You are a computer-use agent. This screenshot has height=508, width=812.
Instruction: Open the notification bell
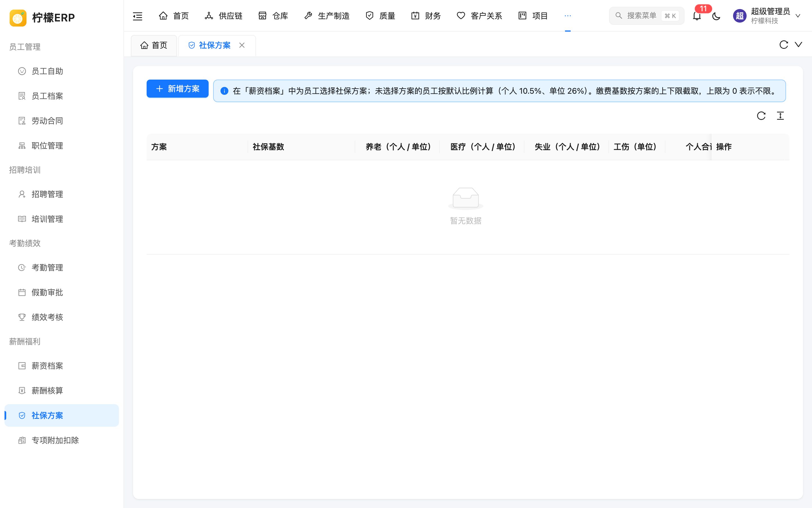pyautogui.click(x=697, y=16)
